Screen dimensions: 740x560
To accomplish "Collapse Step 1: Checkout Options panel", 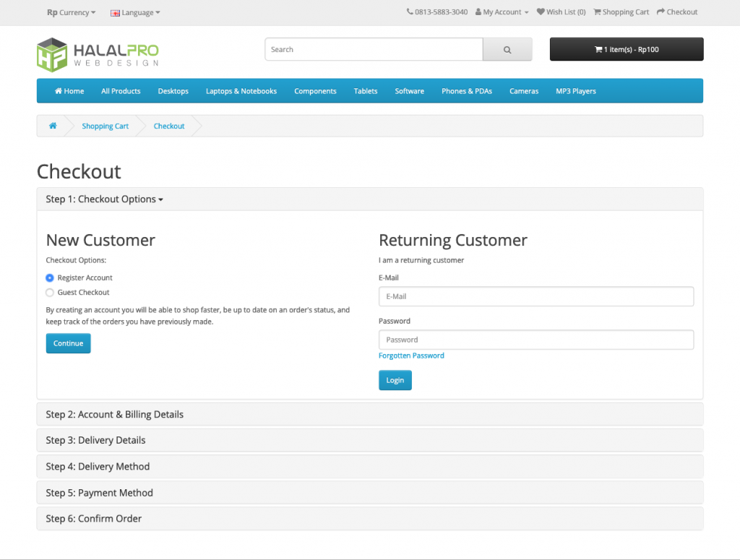I will [x=104, y=199].
